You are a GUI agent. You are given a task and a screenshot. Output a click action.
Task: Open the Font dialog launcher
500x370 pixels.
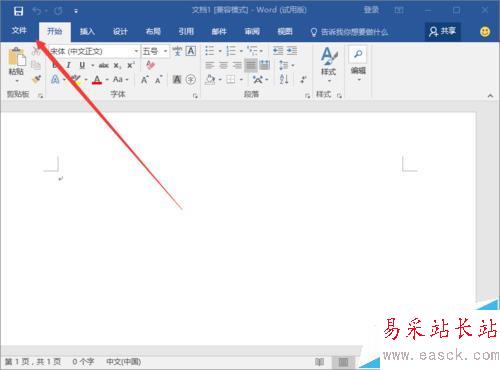[x=195, y=96]
